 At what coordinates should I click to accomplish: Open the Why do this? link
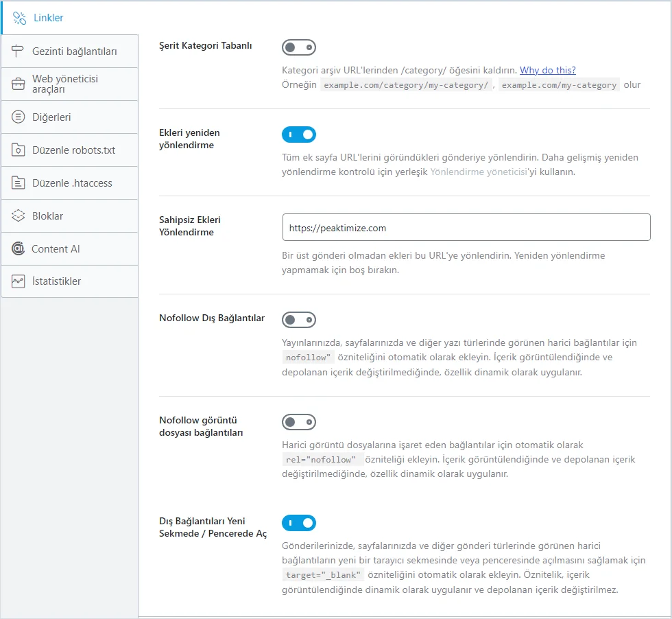point(548,71)
